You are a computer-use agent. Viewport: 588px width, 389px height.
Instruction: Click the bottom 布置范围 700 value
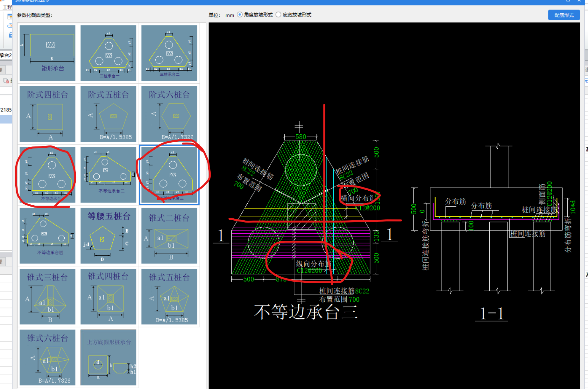(354, 300)
